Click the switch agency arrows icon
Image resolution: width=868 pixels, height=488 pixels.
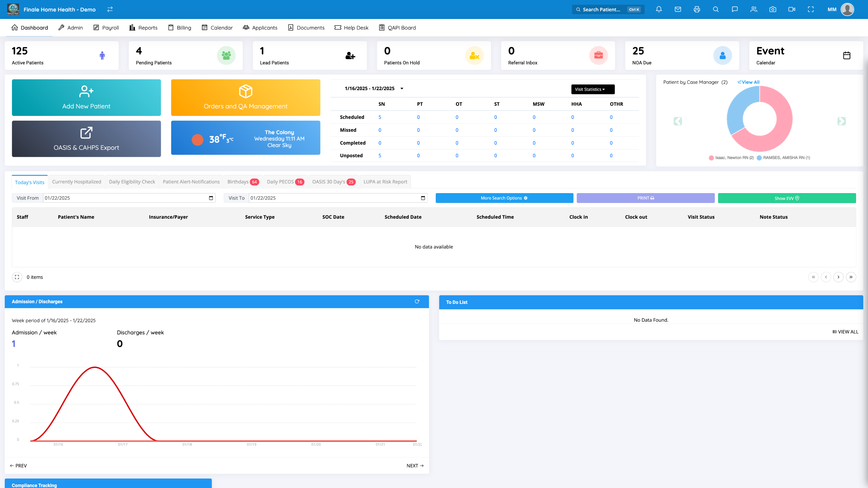110,9
